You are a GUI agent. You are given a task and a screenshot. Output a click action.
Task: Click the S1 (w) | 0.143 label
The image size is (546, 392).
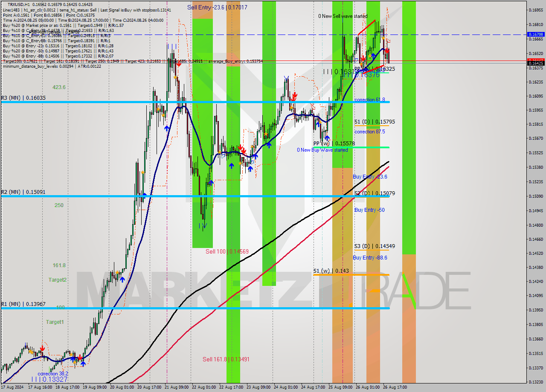(x=331, y=271)
